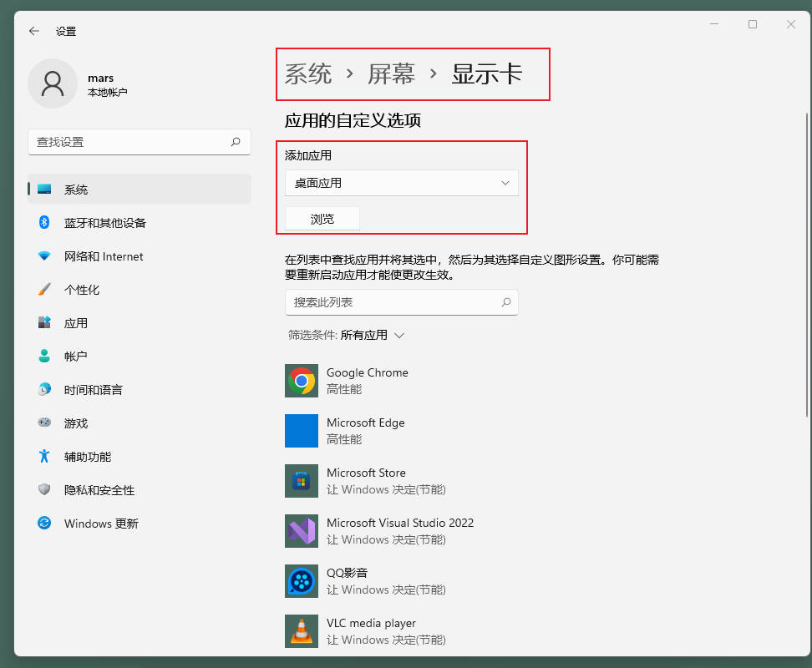Click the Microsoft Store app icon
Screen dimensions: 812x668
[x=302, y=481]
